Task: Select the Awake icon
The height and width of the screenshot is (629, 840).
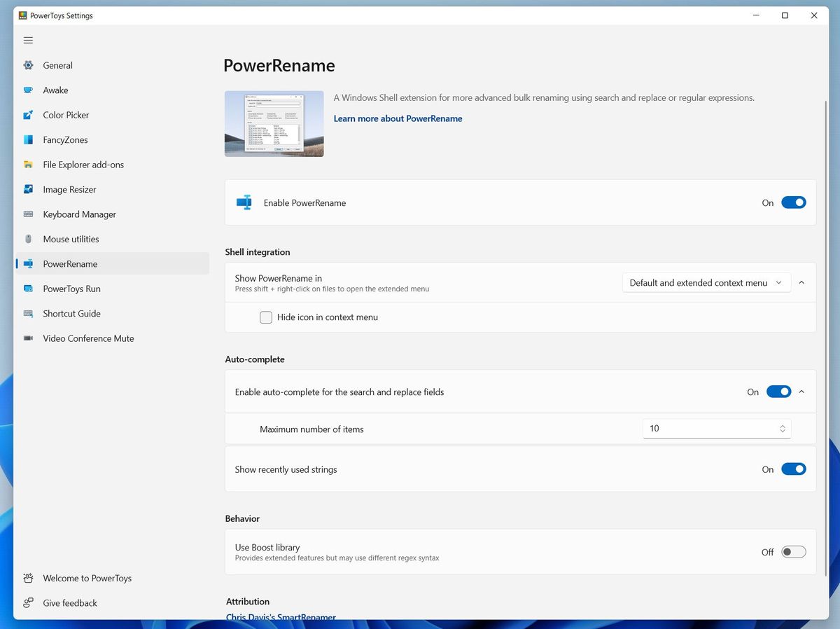Action: pos(28,90)
